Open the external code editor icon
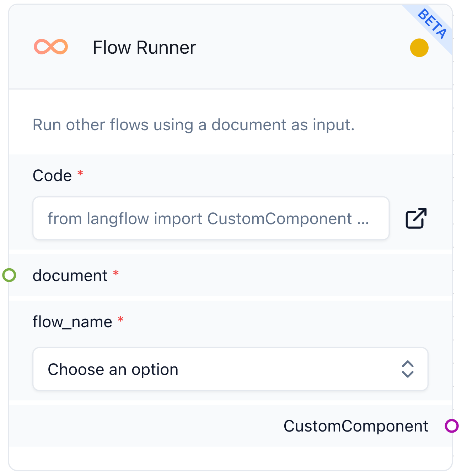This screenshot has width=462, height=476. coord(416,218)
